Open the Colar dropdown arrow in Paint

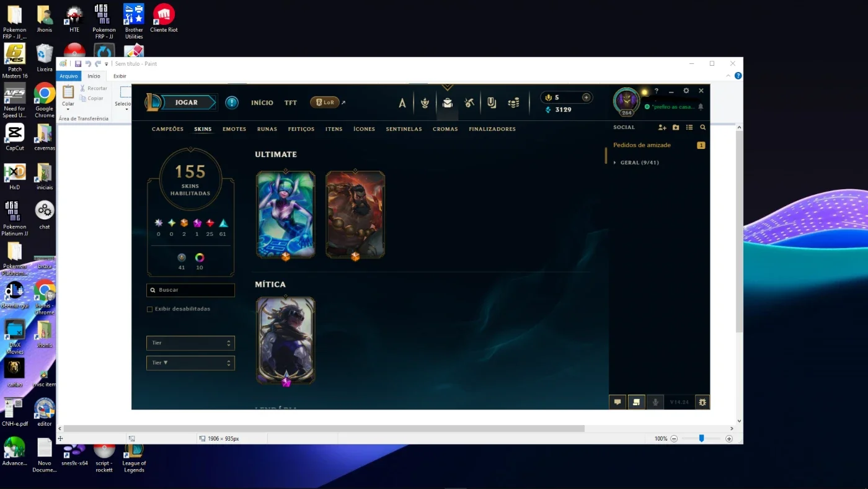click(x=68, y=109)
